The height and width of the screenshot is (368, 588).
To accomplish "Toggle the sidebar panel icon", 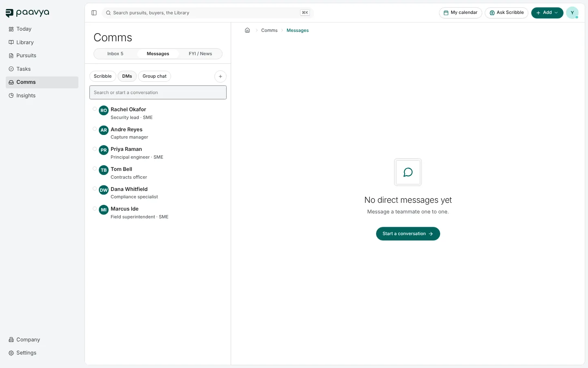I will (94, 13).
